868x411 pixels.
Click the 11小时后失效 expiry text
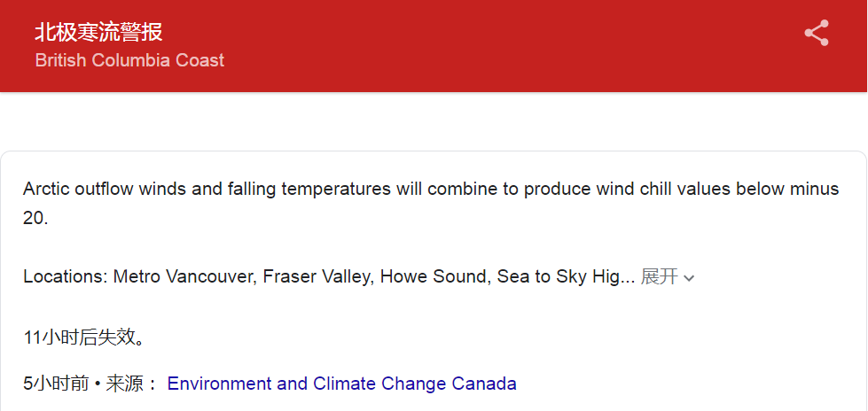click(85, 337)
